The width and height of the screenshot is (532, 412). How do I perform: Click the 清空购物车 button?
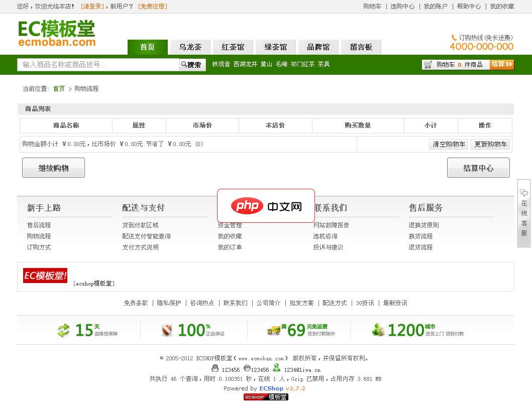[x=448, y=144]
